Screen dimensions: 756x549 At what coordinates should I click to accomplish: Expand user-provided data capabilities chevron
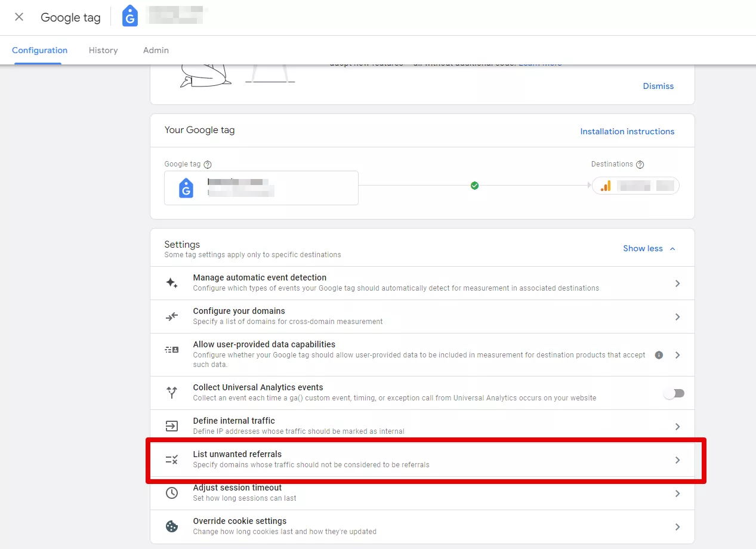(677, 355)
